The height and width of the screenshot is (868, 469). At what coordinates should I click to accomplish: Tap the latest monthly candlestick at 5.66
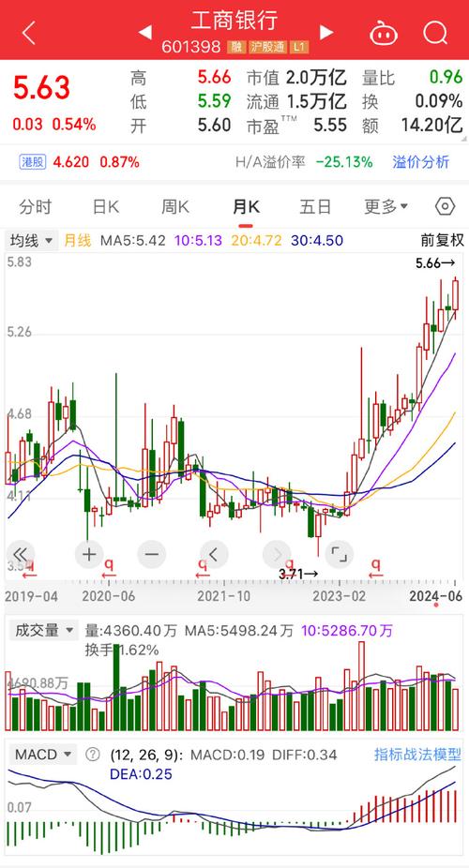click(456, 294)
